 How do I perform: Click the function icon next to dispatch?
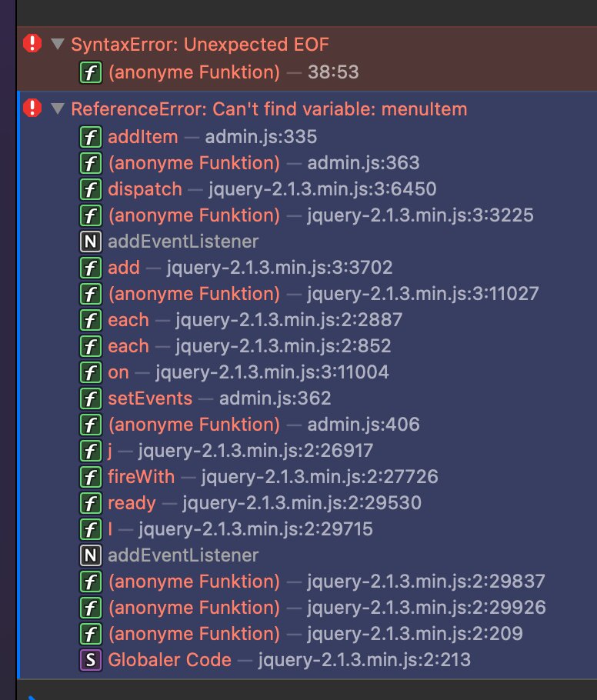91,189
